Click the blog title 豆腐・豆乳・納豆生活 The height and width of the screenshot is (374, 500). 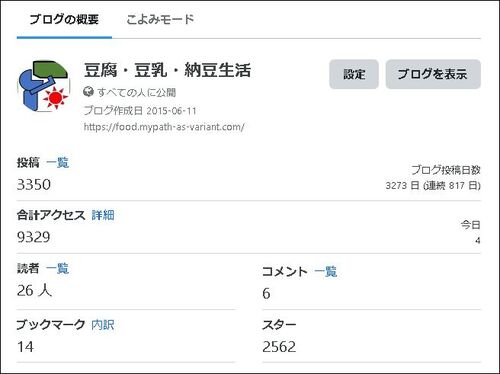(x=167, y=70)
